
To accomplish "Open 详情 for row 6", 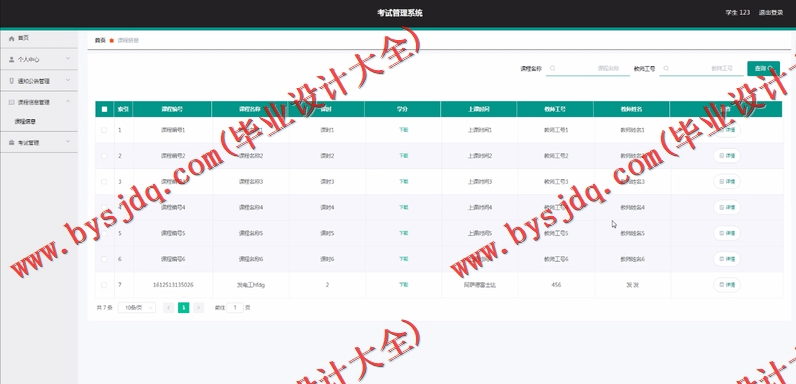I will tap(727, 259).
